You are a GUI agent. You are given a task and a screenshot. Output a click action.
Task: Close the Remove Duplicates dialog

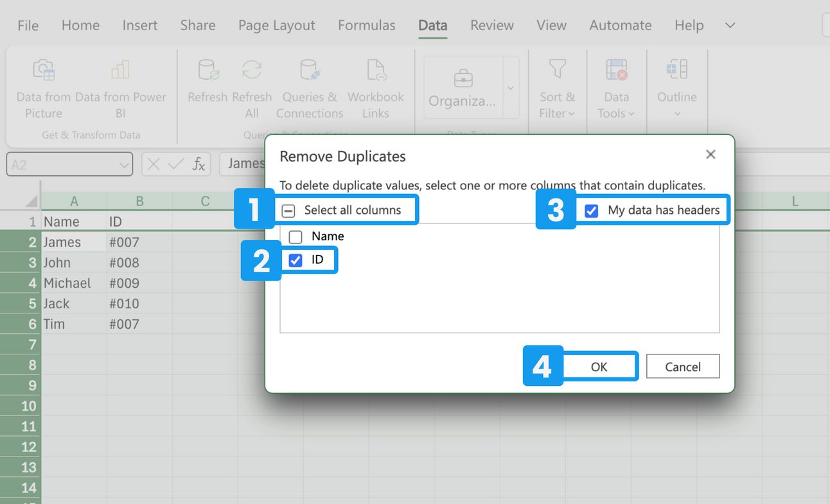711,154
